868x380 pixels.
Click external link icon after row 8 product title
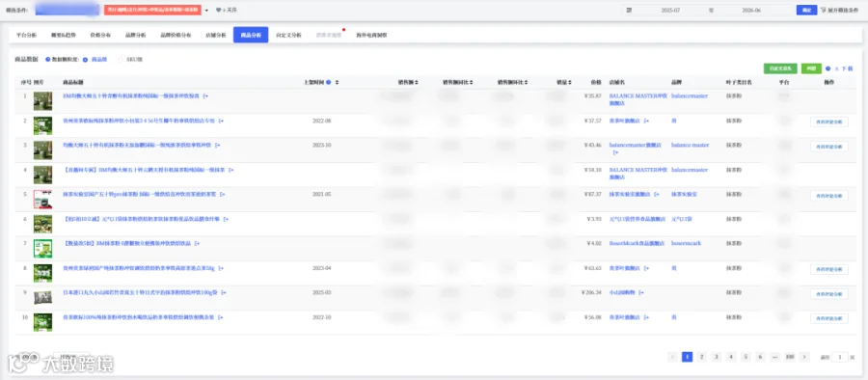coord(221,268)
